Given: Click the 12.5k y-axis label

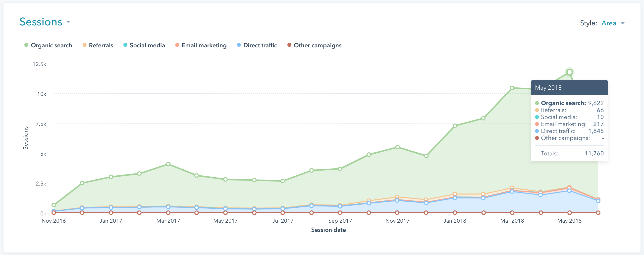Looking at the screenshot, I should 39,64.
